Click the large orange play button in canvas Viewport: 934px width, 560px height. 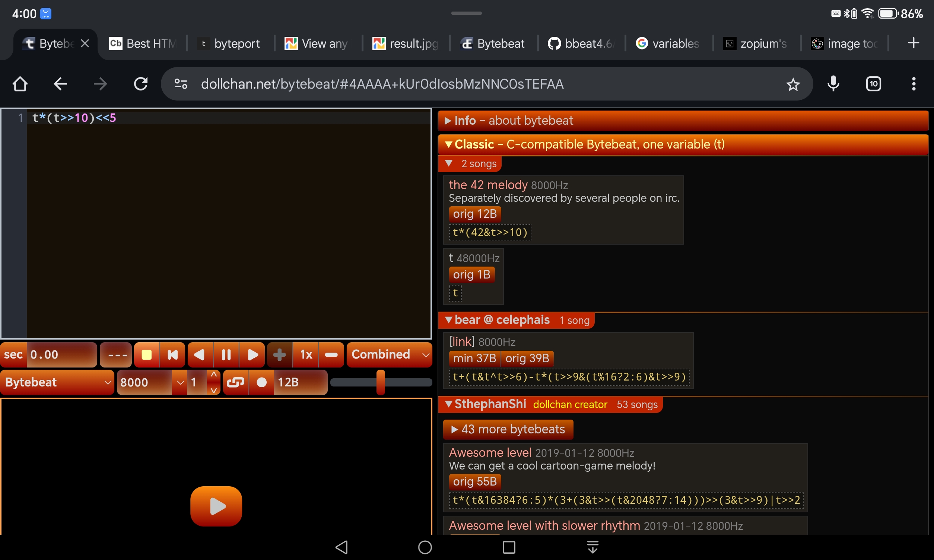click(x=216, y=506)
